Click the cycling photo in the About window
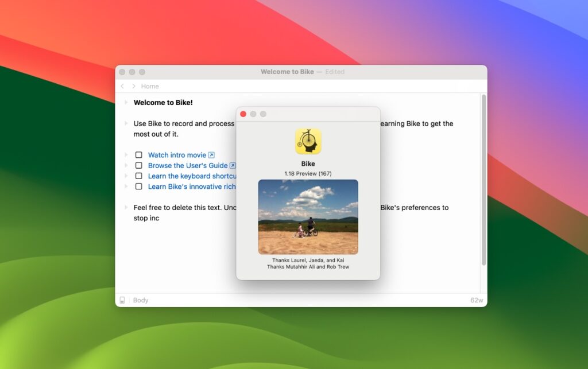The width and height of the screenshot is (588, 369). point(308,217)
